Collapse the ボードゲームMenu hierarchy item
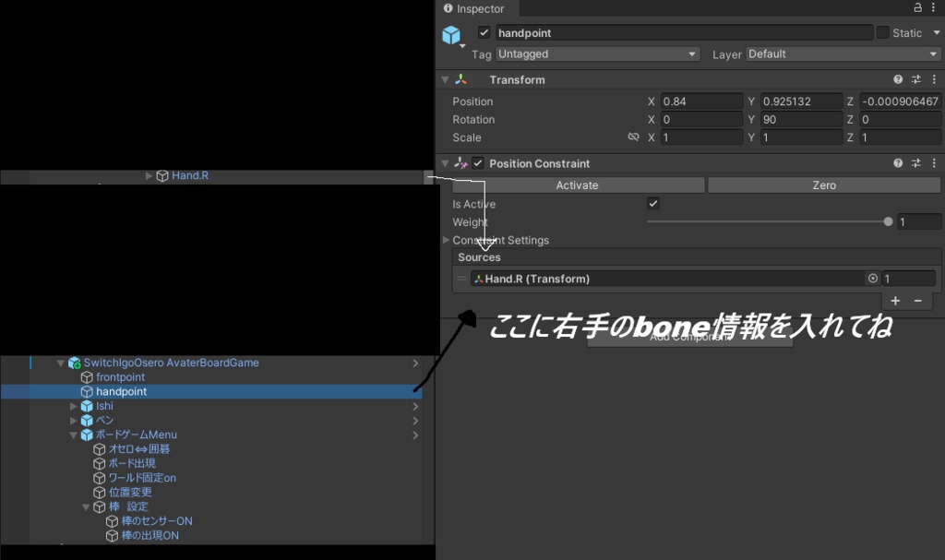Viewport: 945px width, 560px height. coord(74,435)
